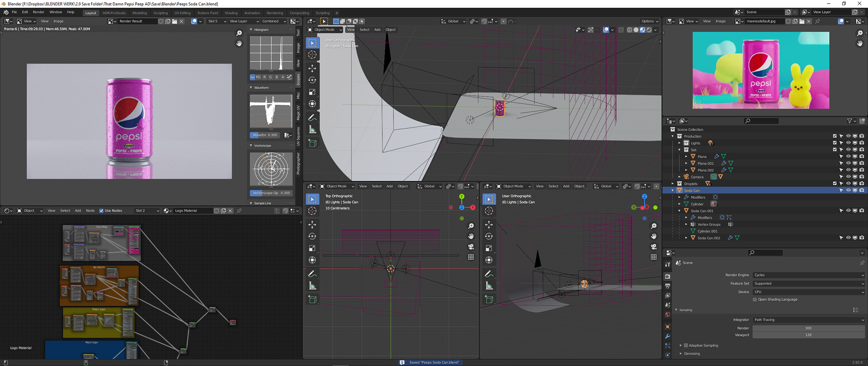Open the File menu

14,12
